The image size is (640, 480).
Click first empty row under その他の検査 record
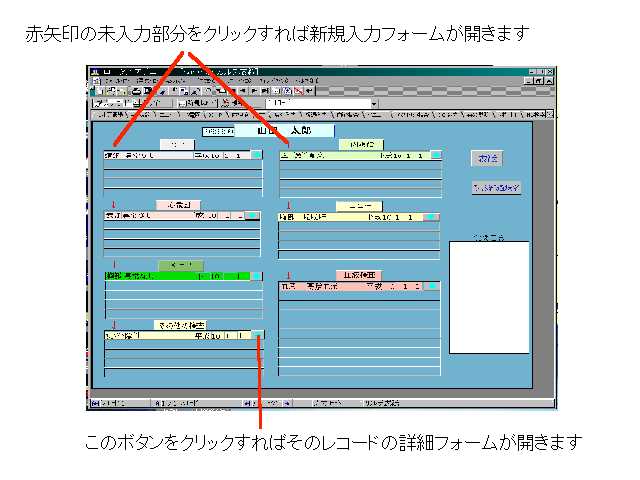(x=184, y=344)
